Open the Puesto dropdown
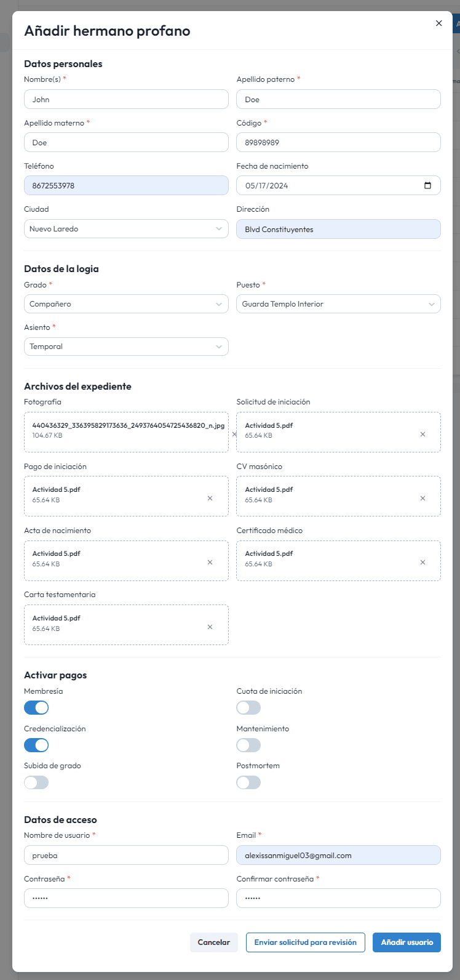Image resolution: width=460 pixels, height=980 pixels. click(x=338, y=304)
